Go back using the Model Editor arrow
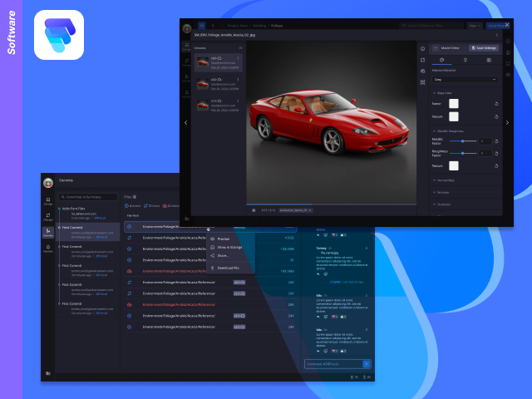The height and width of the screenshot is (399, 532). 436,48
